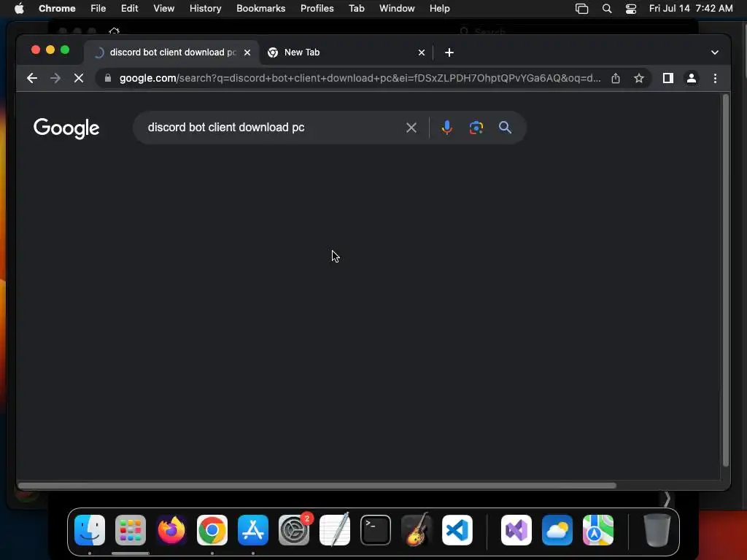Open the Edit menu
Viewport: 747px width, 560px height.
129,9
